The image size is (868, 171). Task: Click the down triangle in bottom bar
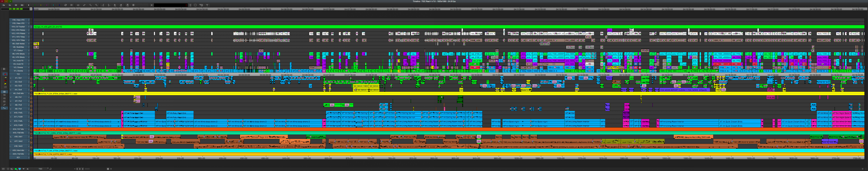24,169
